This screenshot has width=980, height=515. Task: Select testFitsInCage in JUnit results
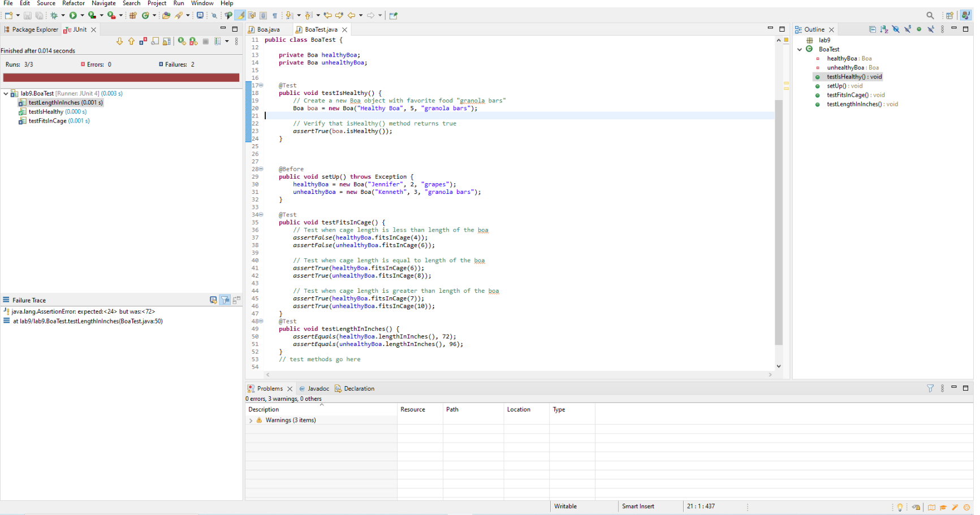pos(54,121)
